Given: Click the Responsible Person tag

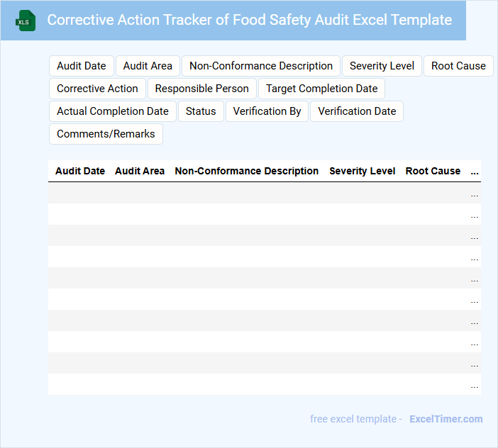Looking at the screenshot, I should [202, 89].
